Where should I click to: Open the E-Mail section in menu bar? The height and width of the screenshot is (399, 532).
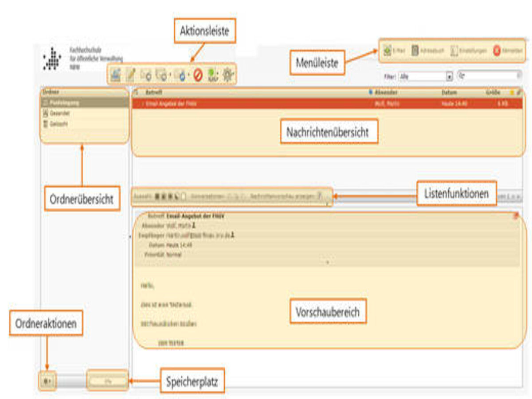pos(394,51)
